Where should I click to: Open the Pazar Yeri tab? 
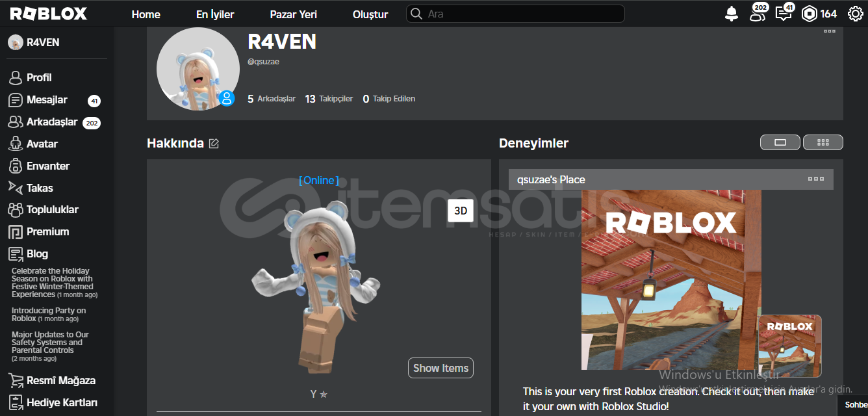click(294, 14)
